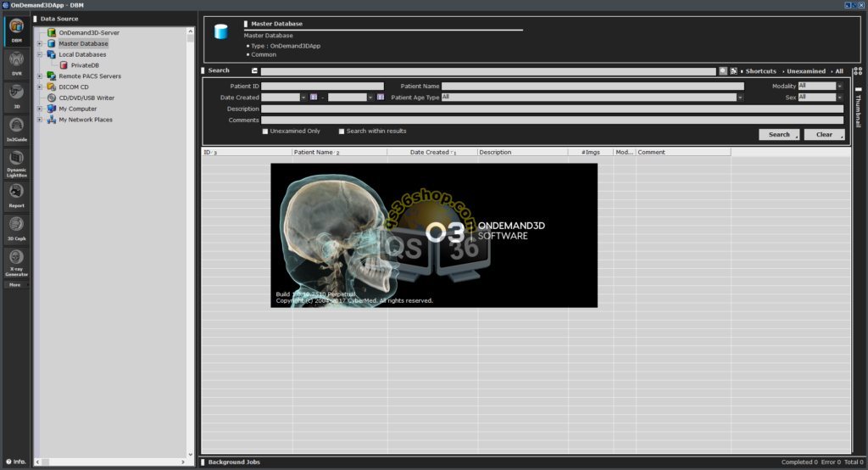Viewport: 868px width, 470px height.
Task: Open the end Date Created dropdown
Action: tap(370, 98)
